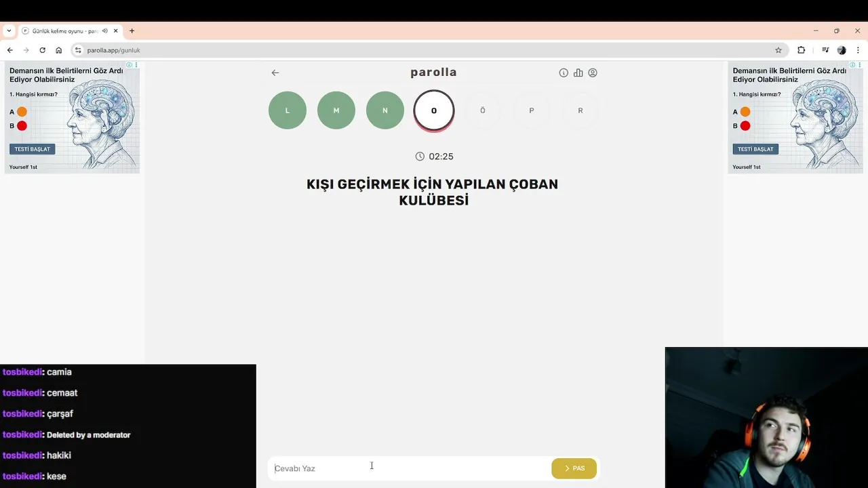Select the letter P circle
The height and width of the screenshot is (488, 868).
pos(532,110)
